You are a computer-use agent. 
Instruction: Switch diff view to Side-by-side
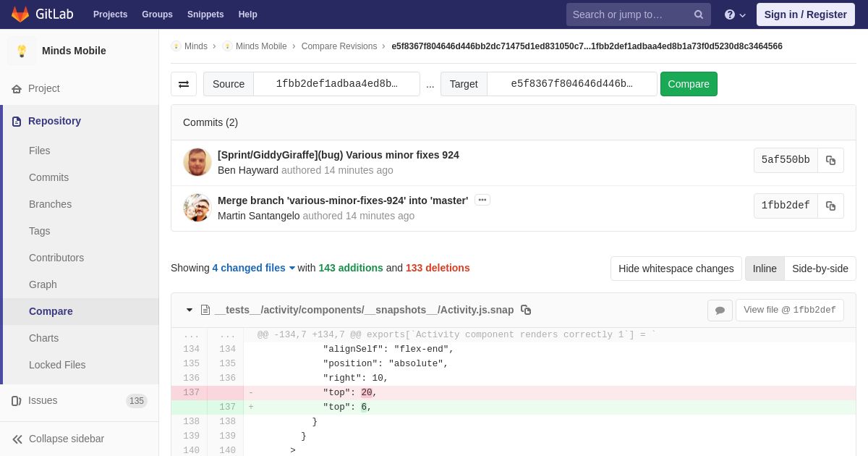[x=820, y=269]
